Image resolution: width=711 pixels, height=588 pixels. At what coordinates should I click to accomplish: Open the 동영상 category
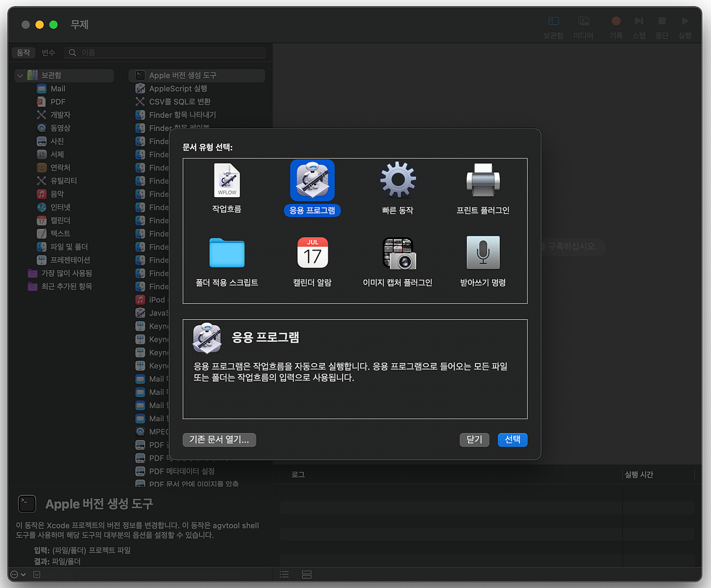(60, 128)
